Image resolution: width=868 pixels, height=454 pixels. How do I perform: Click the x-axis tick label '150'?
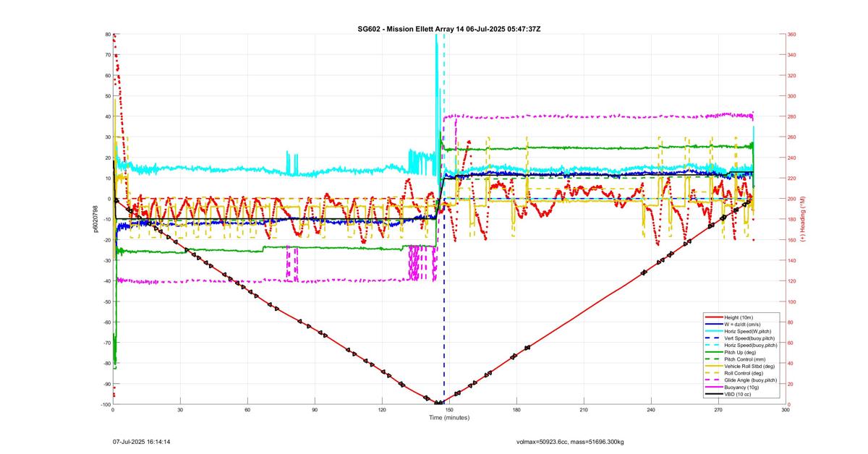tap(450, 410)
